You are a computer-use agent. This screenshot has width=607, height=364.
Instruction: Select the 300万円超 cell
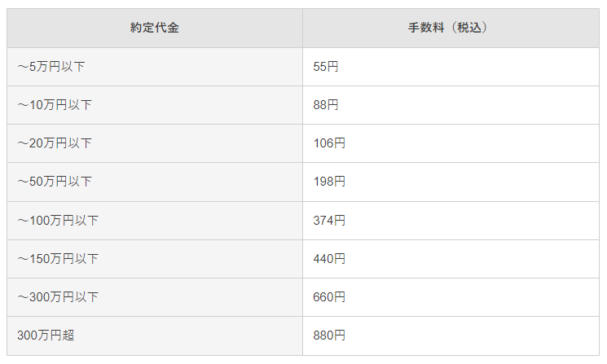click(x=46, y=335)
